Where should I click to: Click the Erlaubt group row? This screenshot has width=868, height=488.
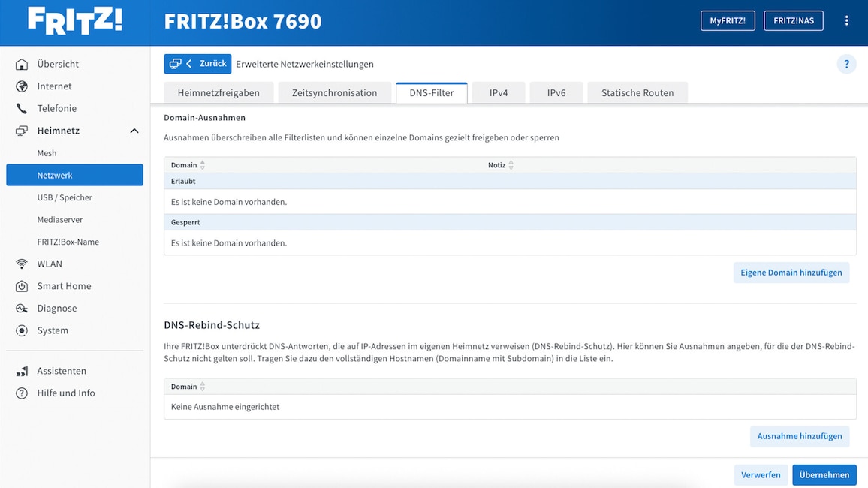[510, 181]
